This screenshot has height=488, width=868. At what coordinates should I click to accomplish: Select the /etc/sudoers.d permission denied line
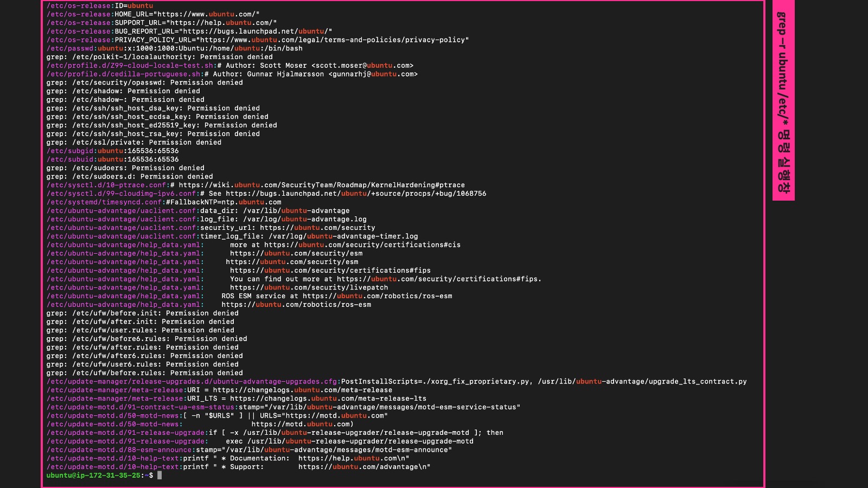130,177
